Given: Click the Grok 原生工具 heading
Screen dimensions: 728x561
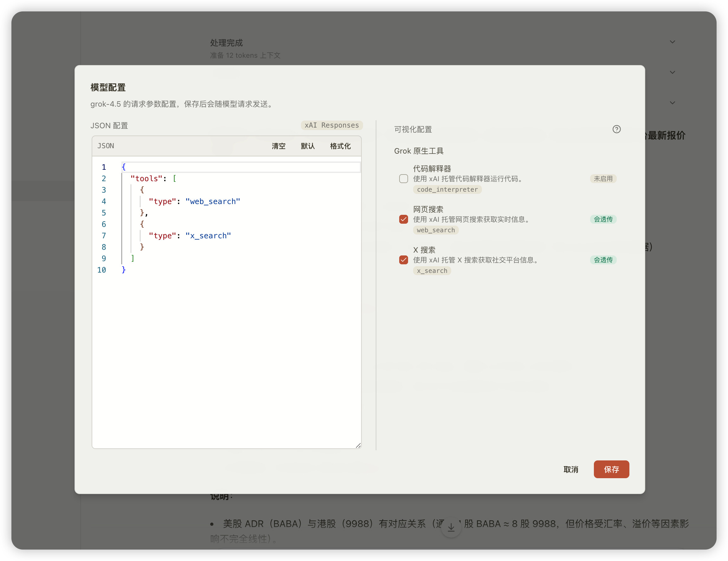Looking at the screenshot, I should pos(419,151).
